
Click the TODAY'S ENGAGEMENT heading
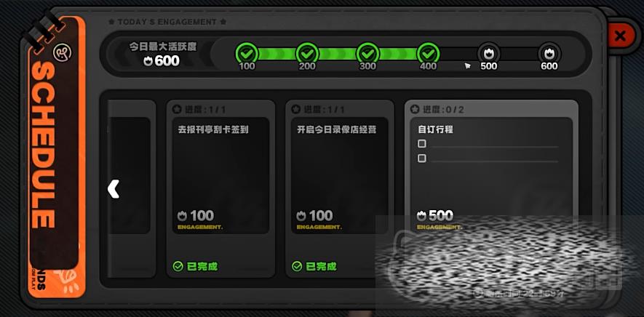coord(167,22)
